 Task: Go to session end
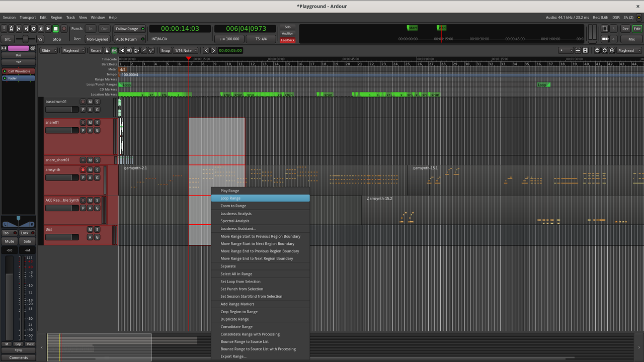coord(26,29)
